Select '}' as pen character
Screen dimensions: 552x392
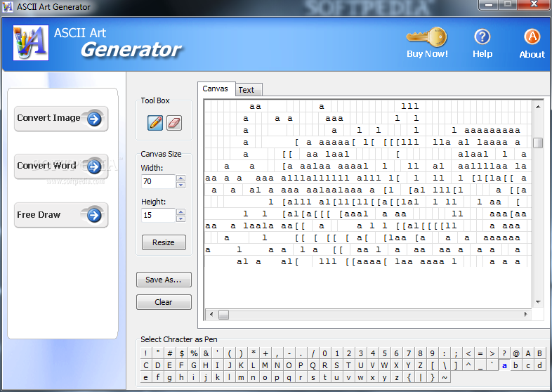click(433, 377)
